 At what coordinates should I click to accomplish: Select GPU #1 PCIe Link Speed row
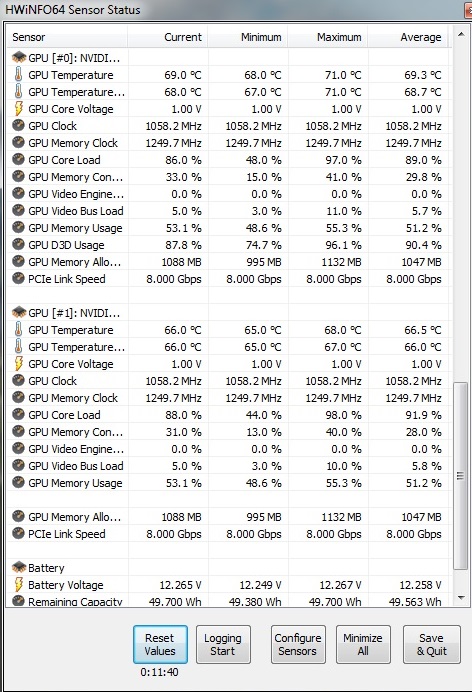point(229,534)
